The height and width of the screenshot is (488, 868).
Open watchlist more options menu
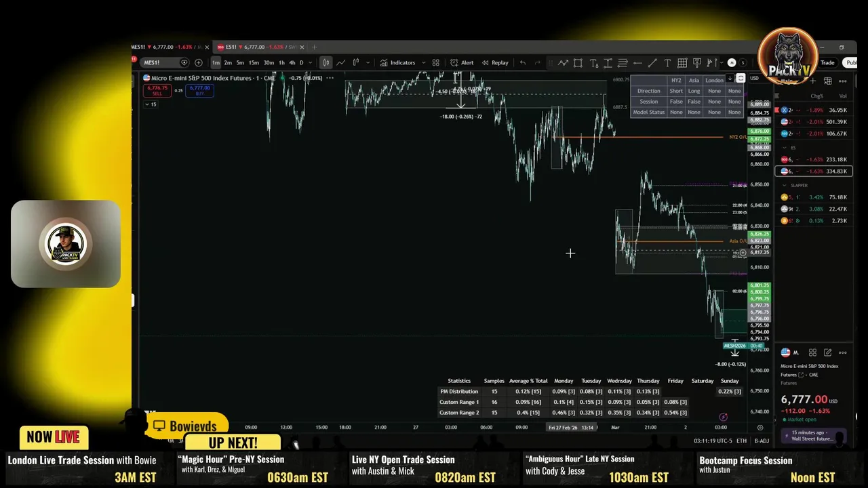pos(842,81)
